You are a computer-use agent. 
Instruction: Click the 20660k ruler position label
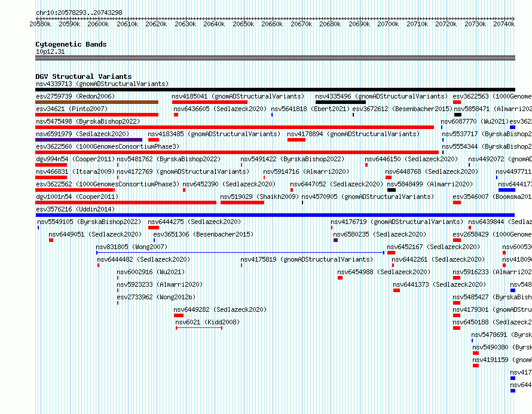click(x=272, y=24)
